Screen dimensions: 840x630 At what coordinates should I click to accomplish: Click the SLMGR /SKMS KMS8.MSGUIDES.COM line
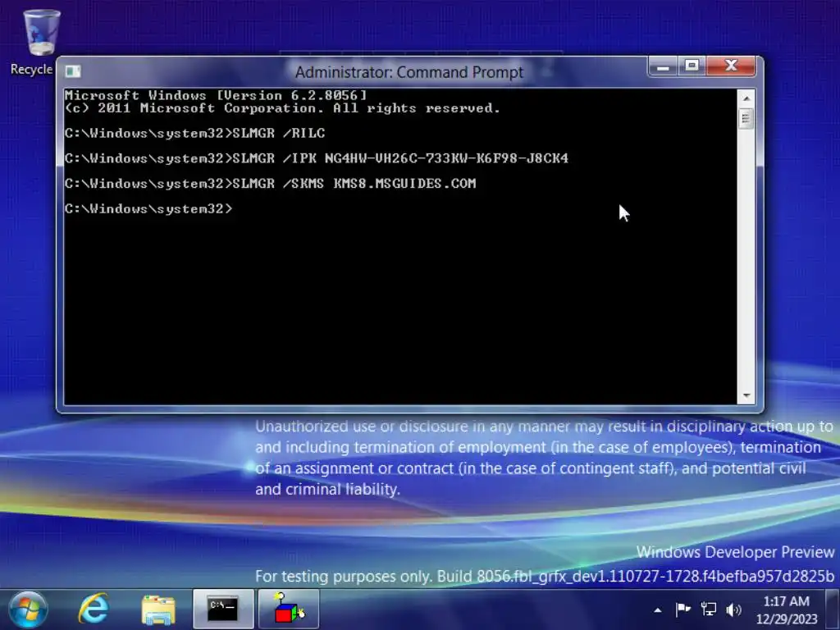point(271,184)
